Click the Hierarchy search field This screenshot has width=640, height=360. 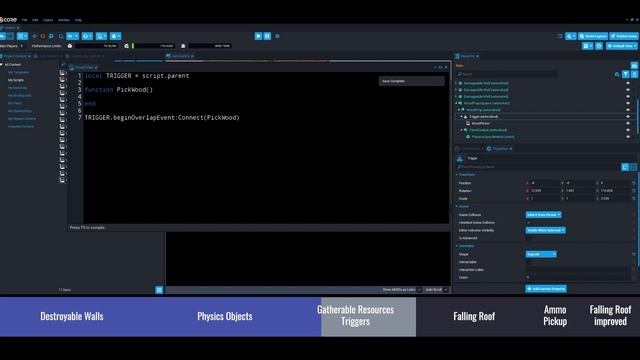(507, 74)
